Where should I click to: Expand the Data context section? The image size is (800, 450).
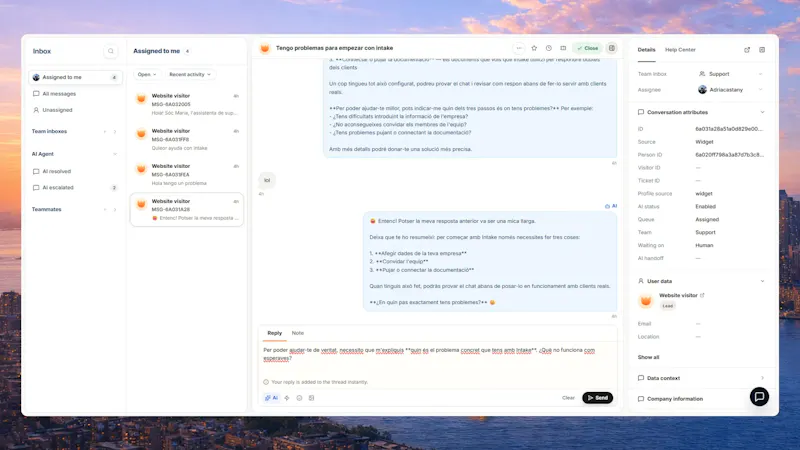[x=701, y=378]
